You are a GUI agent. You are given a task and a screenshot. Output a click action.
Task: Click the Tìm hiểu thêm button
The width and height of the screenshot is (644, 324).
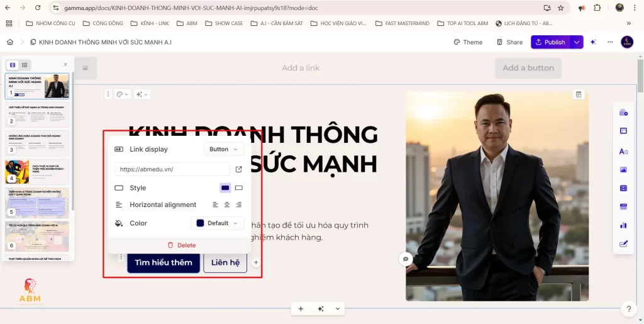(164, 262)
